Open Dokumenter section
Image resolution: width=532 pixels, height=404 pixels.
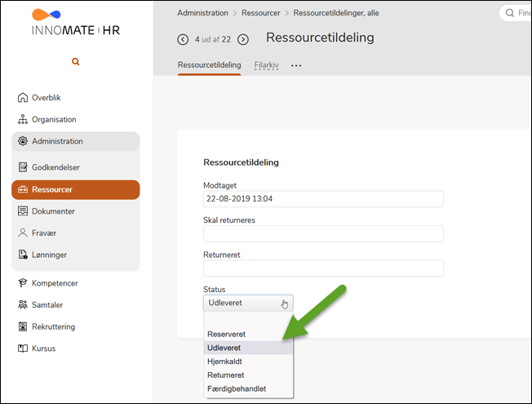[x=53, y=211]
